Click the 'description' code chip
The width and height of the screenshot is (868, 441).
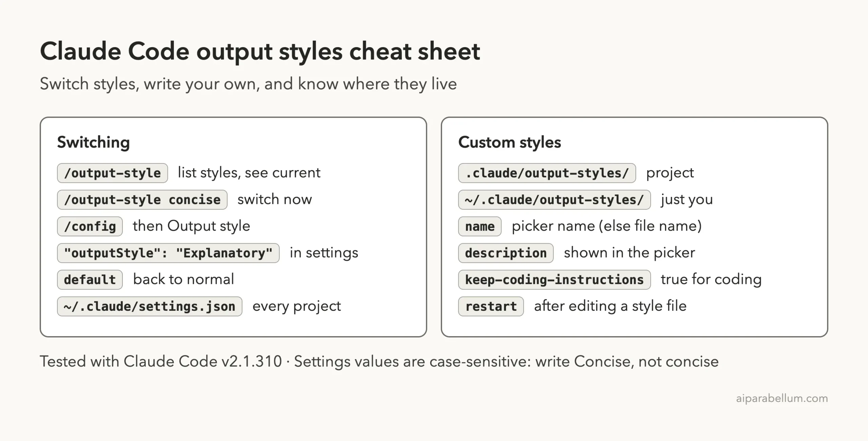[506, 253]
